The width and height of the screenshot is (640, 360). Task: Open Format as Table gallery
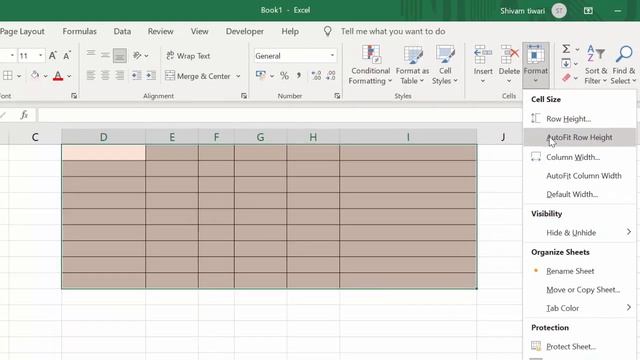[x=412, y=65]
